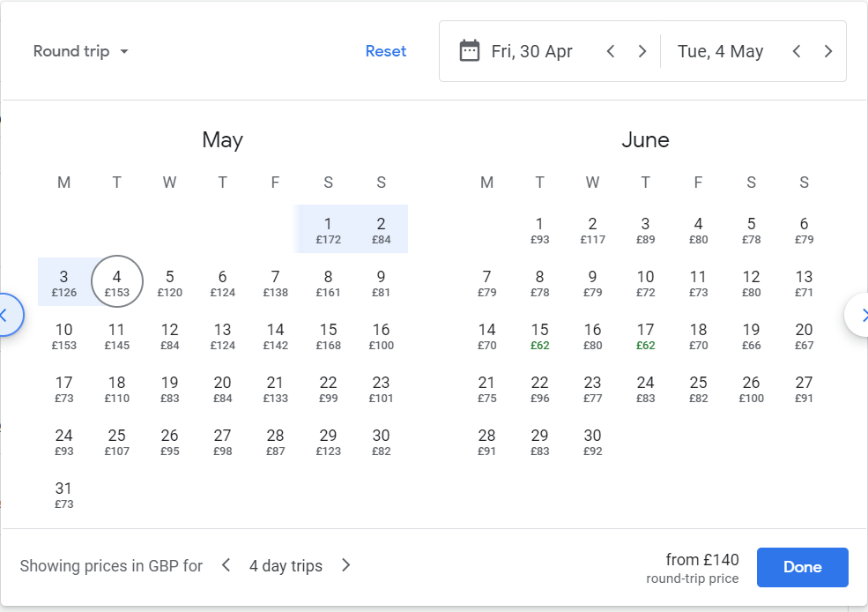Select the Tue, 4 May return field
Viewport: 868px width, 612px height.
click(x=720, y=51)
